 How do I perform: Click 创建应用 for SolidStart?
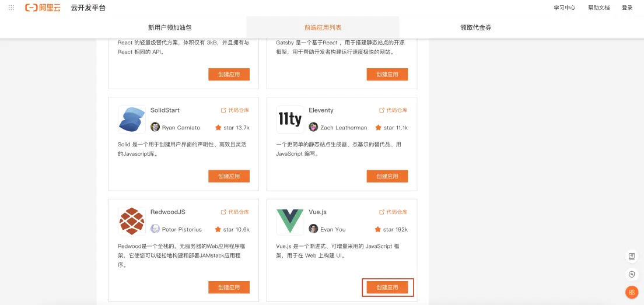(x=229, y=176)
